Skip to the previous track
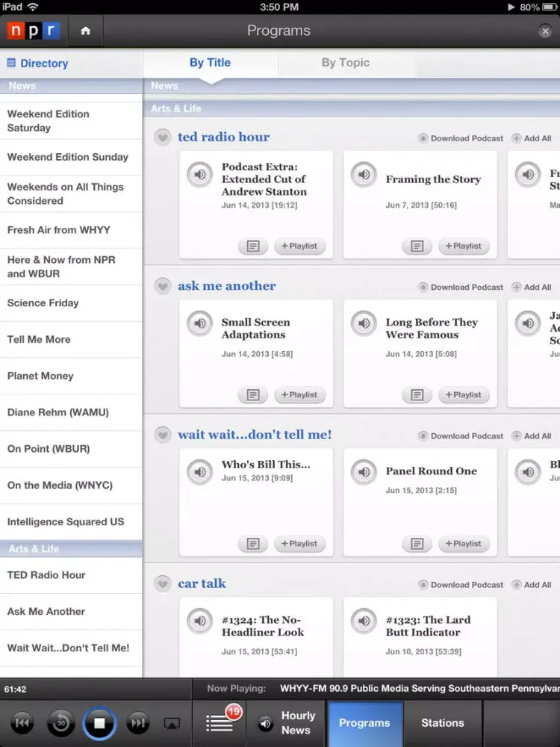Image resolution: width=560 pixels, height=747 pixels. pyautogui.click(x=22, y=723)
